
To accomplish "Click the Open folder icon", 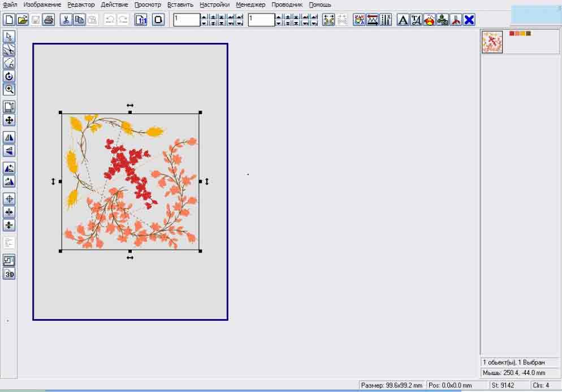I will 23,20.
